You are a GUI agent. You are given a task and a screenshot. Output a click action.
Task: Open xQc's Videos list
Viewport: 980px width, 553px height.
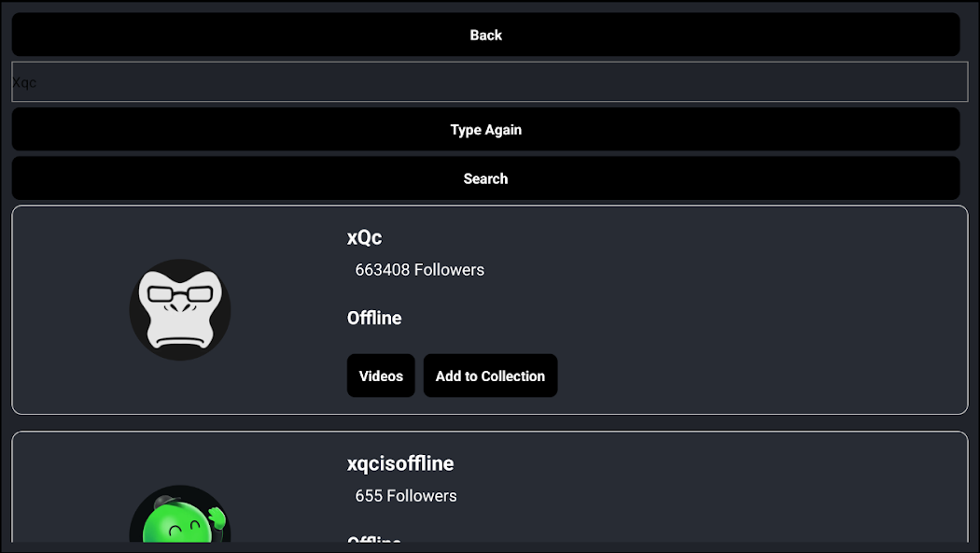coord(381,376)
